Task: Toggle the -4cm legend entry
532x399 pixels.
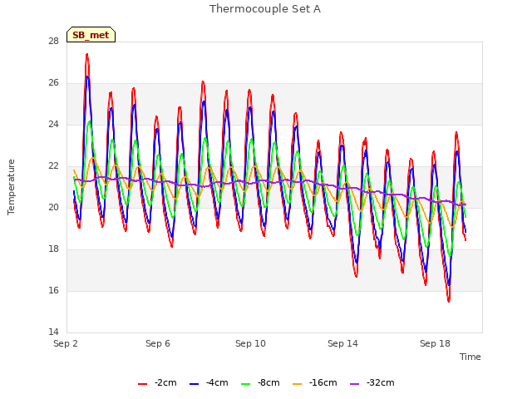Action: point(209,382)
